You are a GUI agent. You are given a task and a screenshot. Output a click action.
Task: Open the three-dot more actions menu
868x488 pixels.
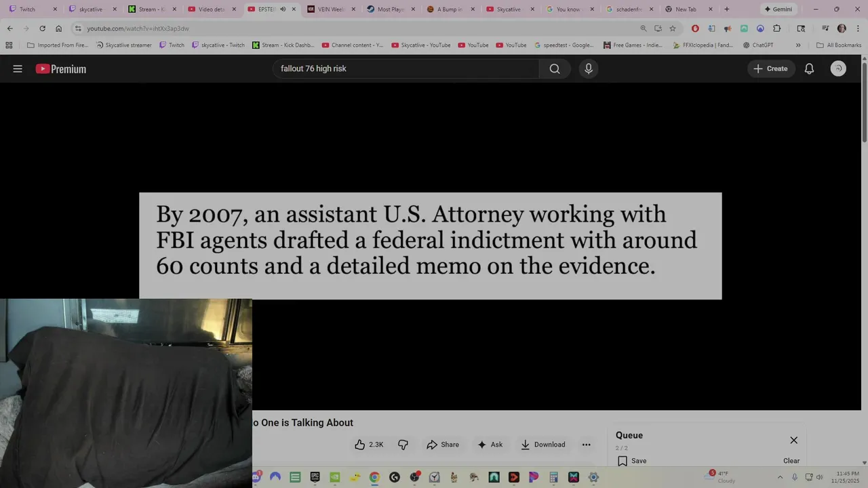(x=586, y=445)
